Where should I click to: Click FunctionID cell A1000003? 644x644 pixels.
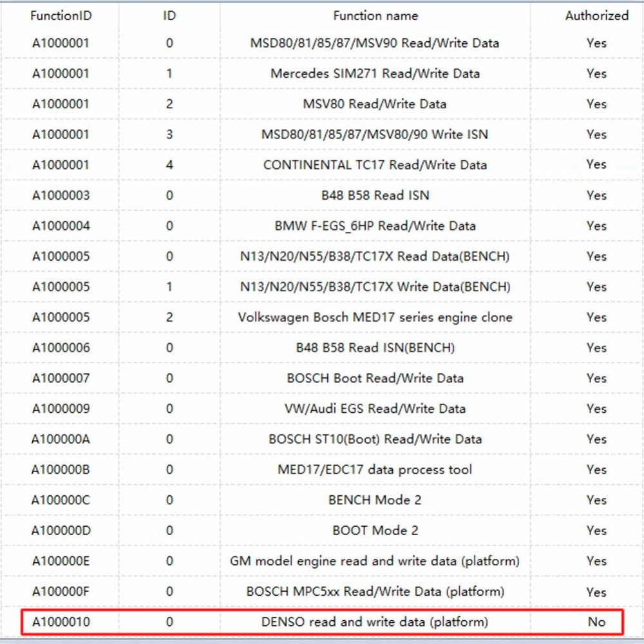coord(61,195)
